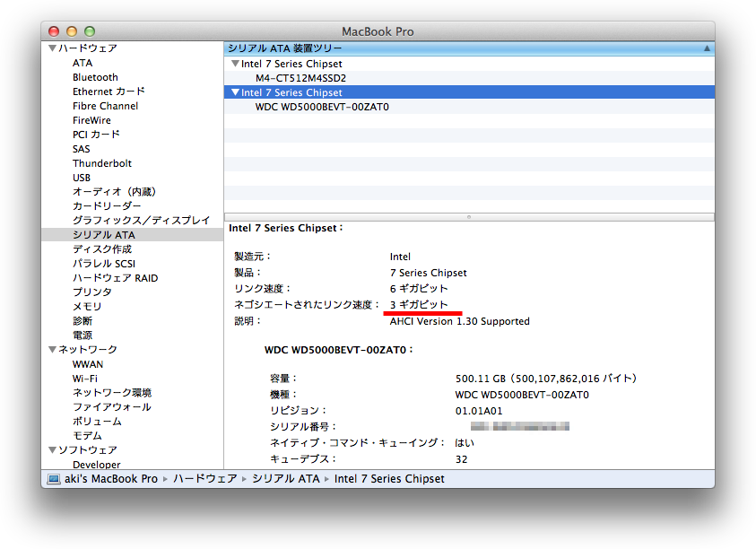Click the 7 Series Chipset product value
The image size is (756, 549).
pos(428,273)
